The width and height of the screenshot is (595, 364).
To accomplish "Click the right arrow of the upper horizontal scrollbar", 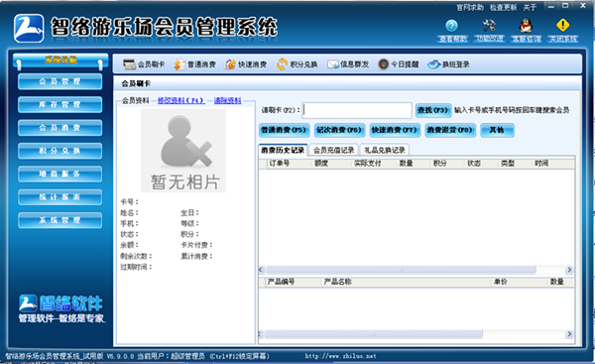I will tap(569, 270).
